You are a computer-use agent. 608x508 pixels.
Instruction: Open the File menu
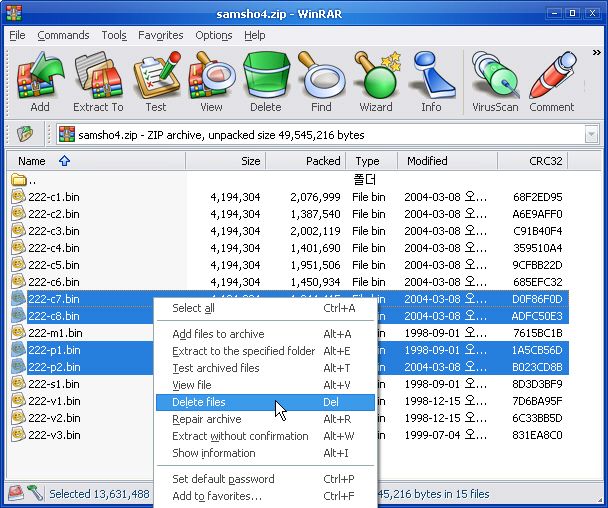[x=17, y=35]
